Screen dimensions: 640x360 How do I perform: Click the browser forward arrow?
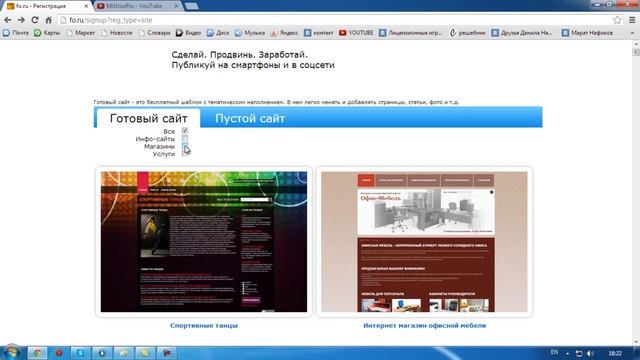(x=21, y=20)
